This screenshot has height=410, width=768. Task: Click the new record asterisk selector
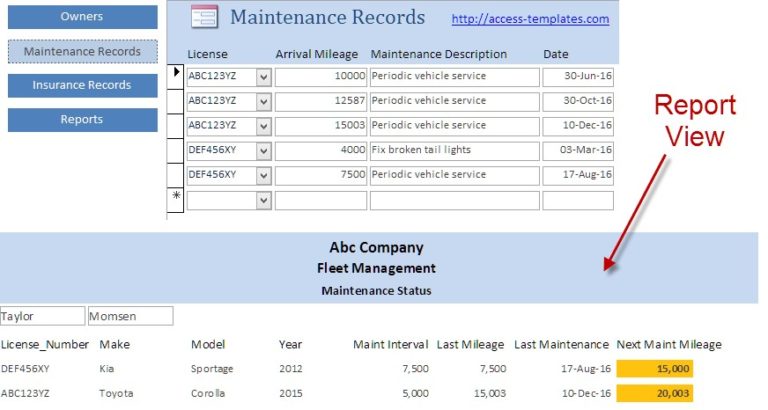[x=177, y=198]
